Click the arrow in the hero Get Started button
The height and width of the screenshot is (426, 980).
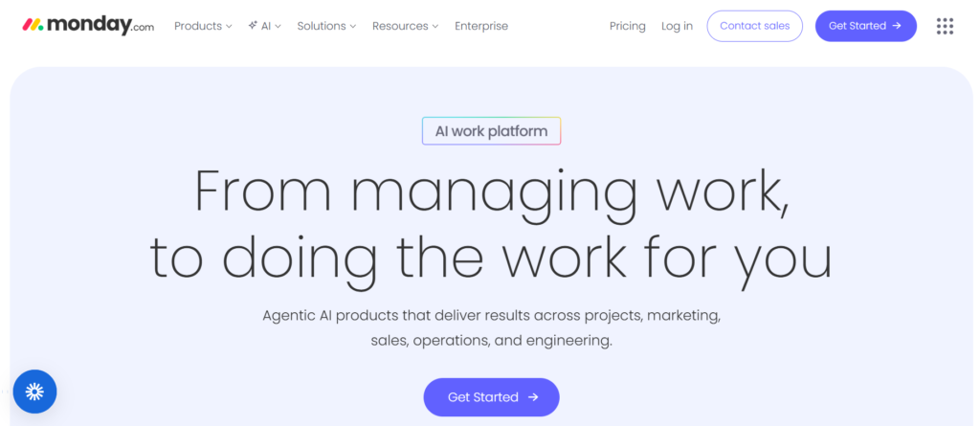click(x=533, y=397)
